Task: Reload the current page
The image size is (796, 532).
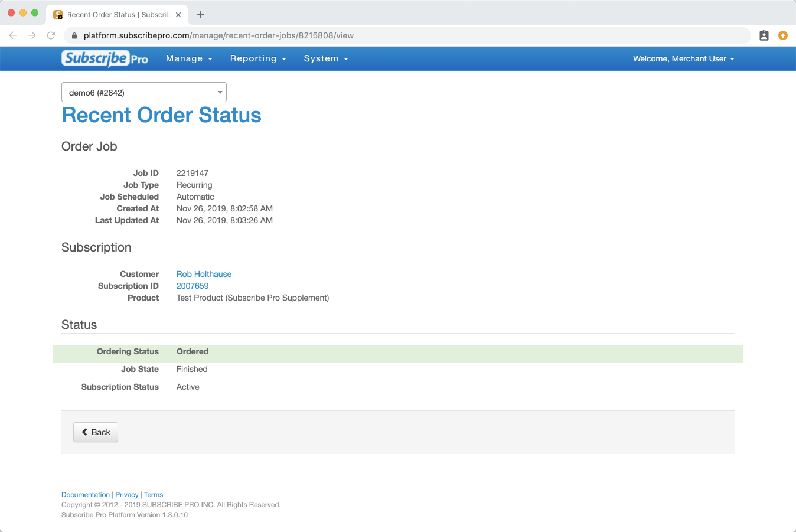Action: click(51, 35)
